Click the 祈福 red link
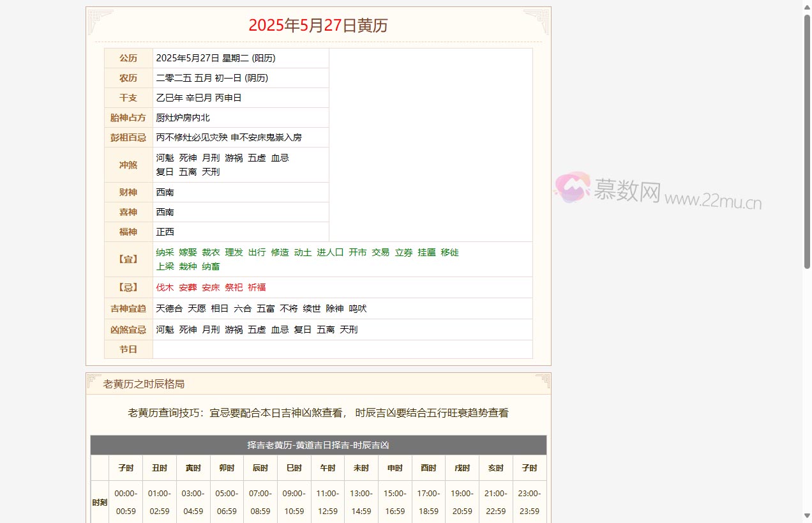 pos(257,287)
